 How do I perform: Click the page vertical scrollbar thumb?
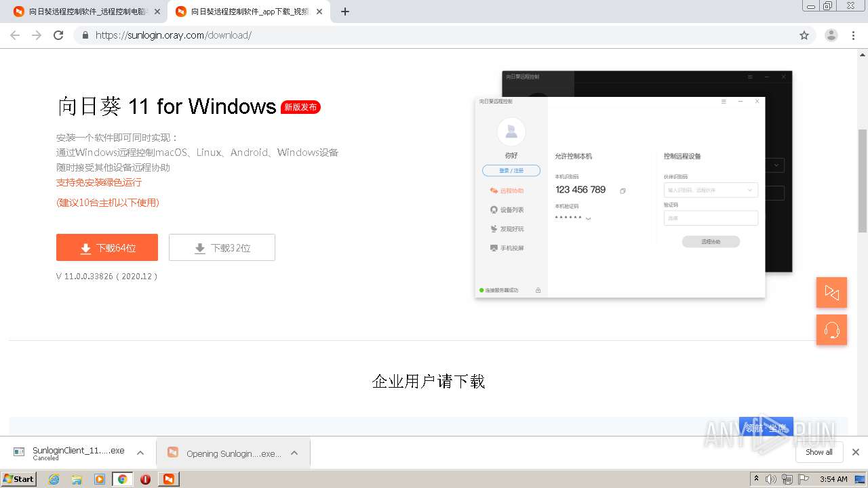[x=863, y=180]
